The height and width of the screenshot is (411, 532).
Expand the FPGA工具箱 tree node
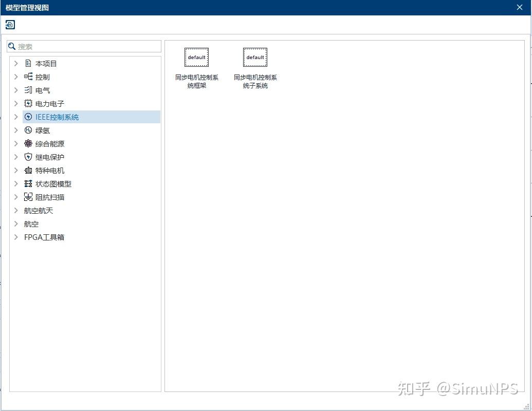[16, 237]
